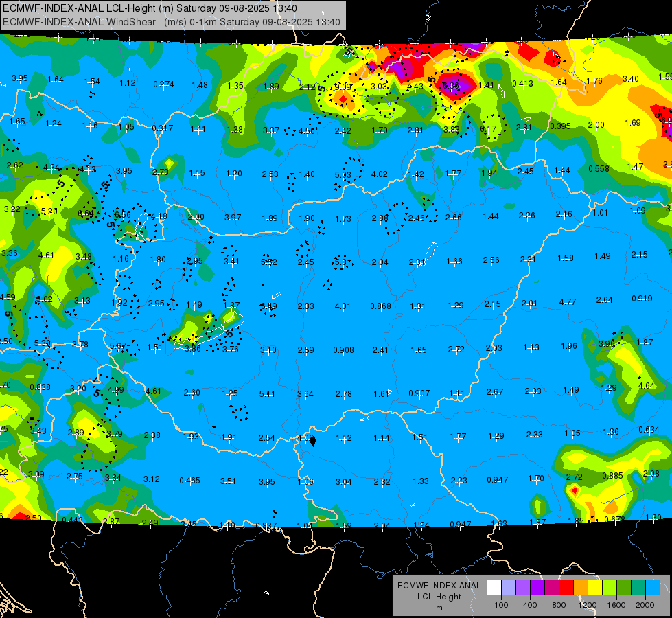672x618 pixels.
Task: Click the yellow legend swatch
Action: [595, 588]
